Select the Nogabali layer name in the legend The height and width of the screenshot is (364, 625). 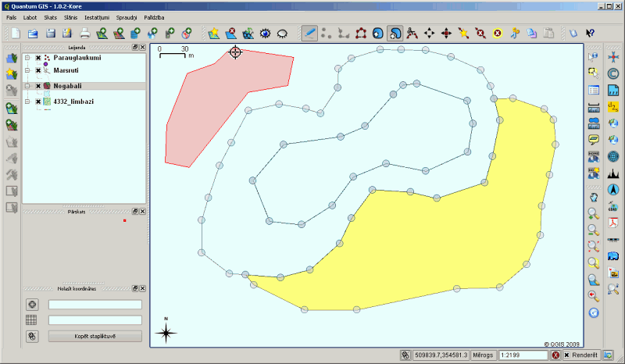pos(67,86)
